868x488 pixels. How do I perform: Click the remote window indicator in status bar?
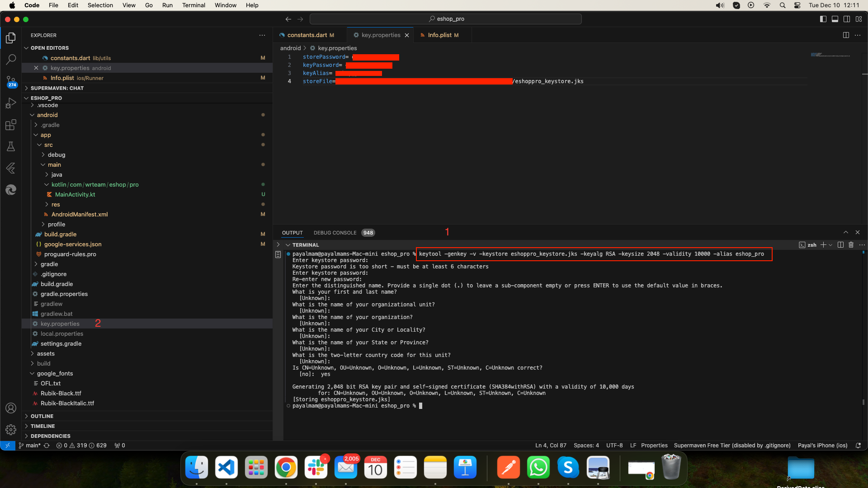(8, 446)
